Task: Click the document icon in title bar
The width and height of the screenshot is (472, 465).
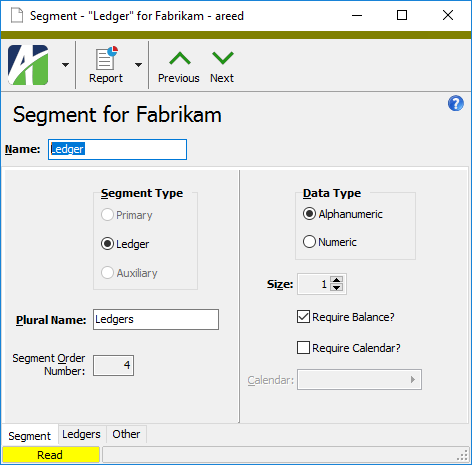Action: 17,15
